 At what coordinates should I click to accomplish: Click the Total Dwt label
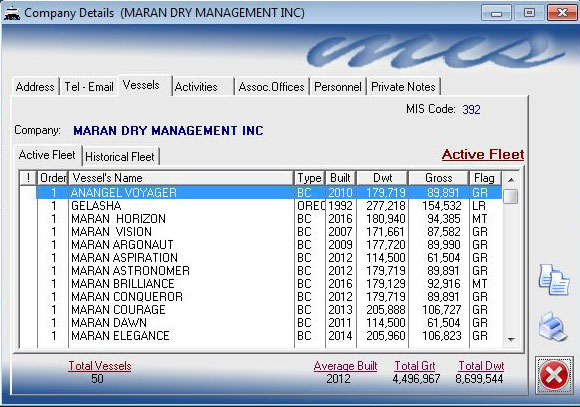pyautogui.click(x=481, y=366)
